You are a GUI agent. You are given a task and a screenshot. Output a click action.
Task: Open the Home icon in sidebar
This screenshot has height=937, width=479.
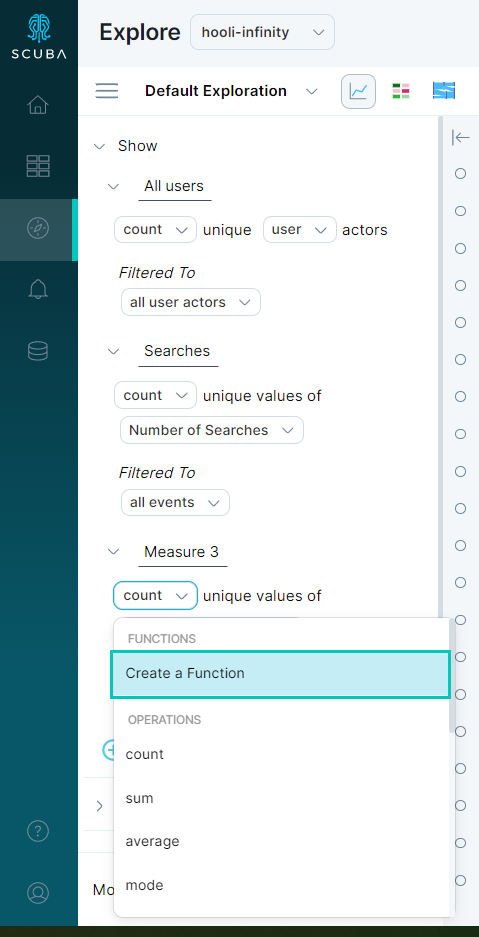click(x=38, y=106)
